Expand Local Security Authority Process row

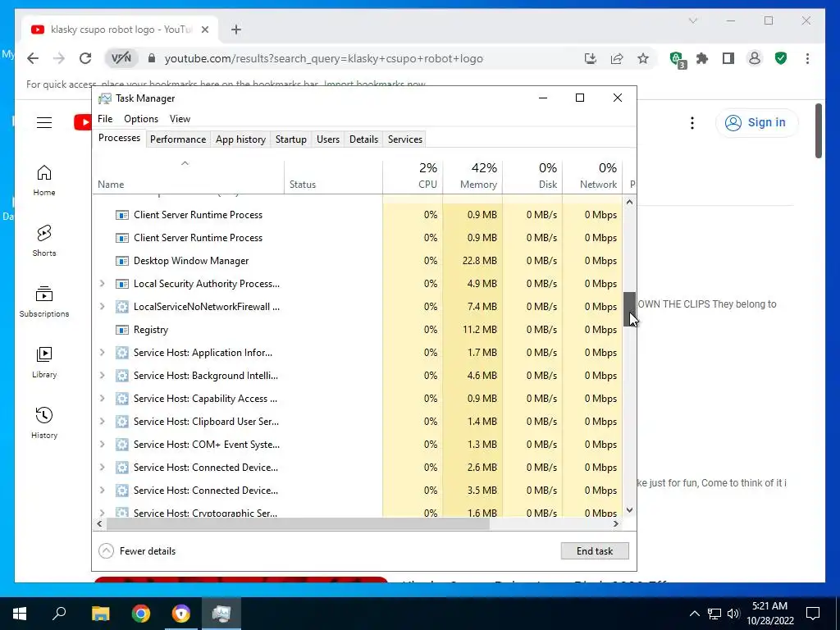[x=103, y=283]
